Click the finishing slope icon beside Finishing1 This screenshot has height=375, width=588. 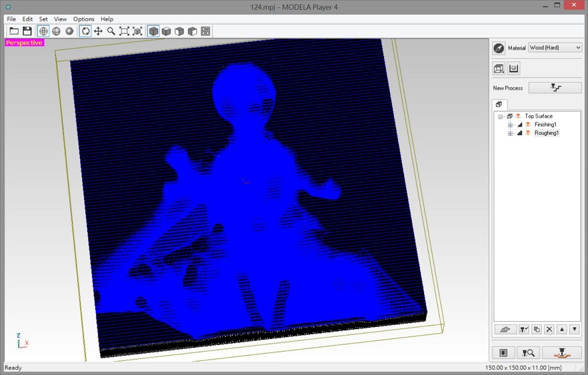(x=520, y=125)
